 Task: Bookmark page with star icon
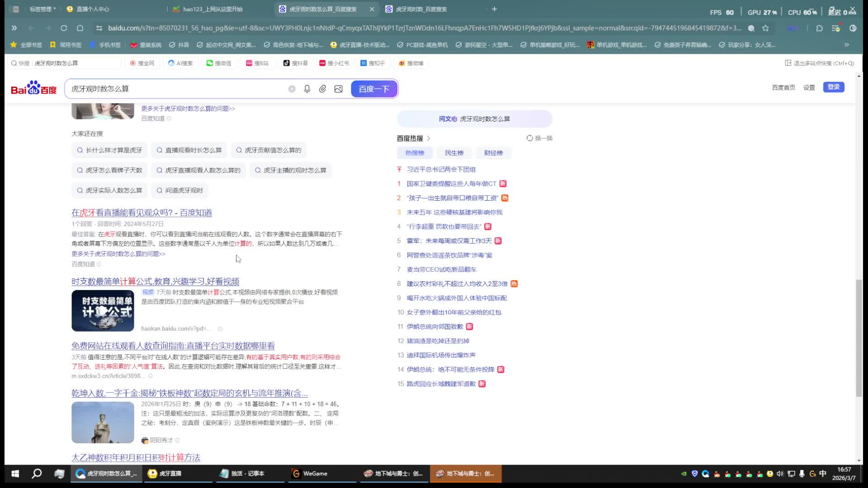tap(765, 28)
